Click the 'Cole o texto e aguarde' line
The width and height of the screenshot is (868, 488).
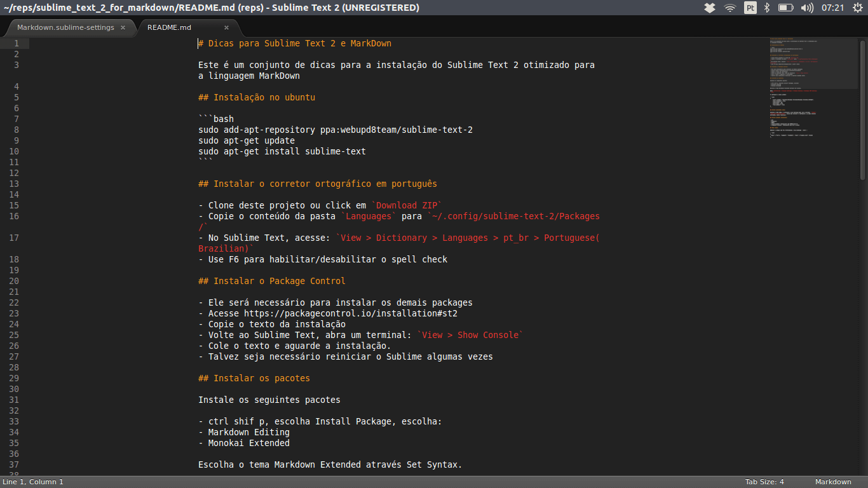[x=295, y=346]
